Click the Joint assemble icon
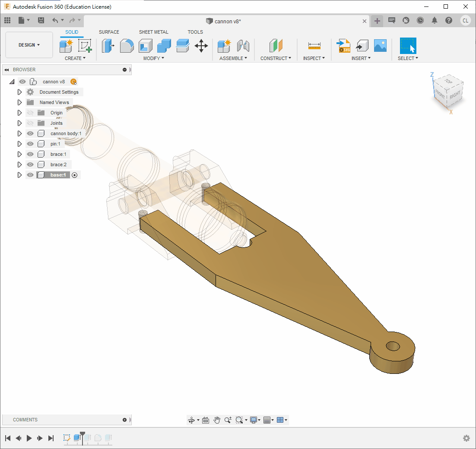The image size is (476, 449). tap(243, 45)
